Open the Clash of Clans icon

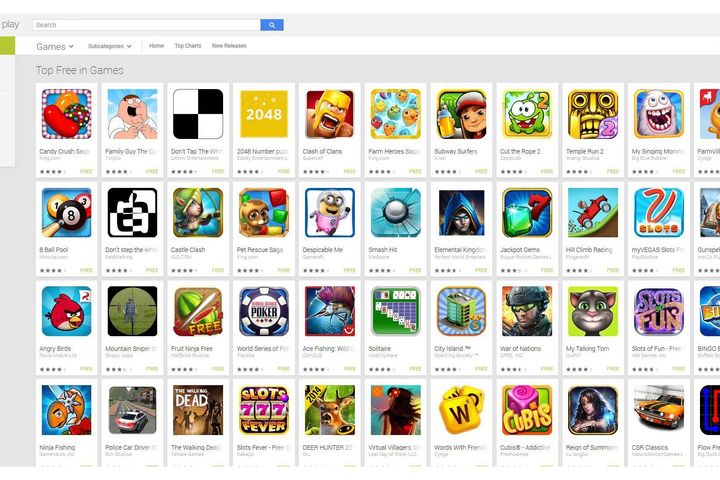(330, 114)
